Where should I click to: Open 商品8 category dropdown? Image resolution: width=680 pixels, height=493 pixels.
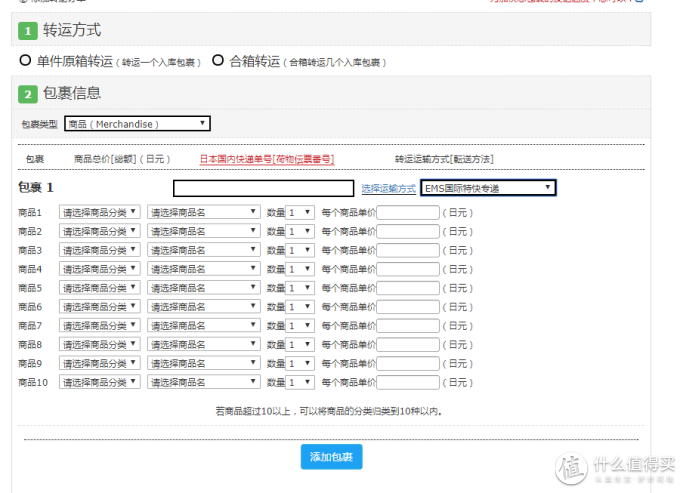point(100,344)
